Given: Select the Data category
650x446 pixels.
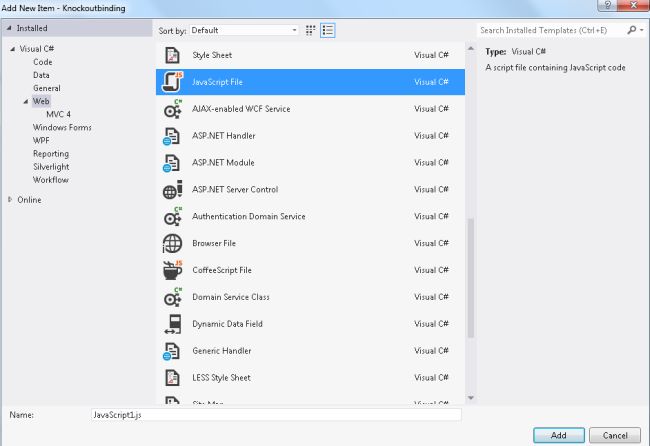Looking at the screenshot, I should [41, 75].
